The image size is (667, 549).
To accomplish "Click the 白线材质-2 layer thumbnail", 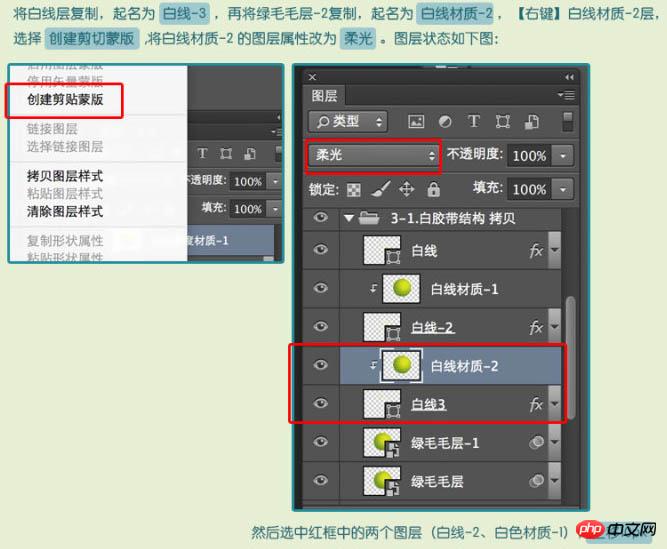I will (402, 365).
